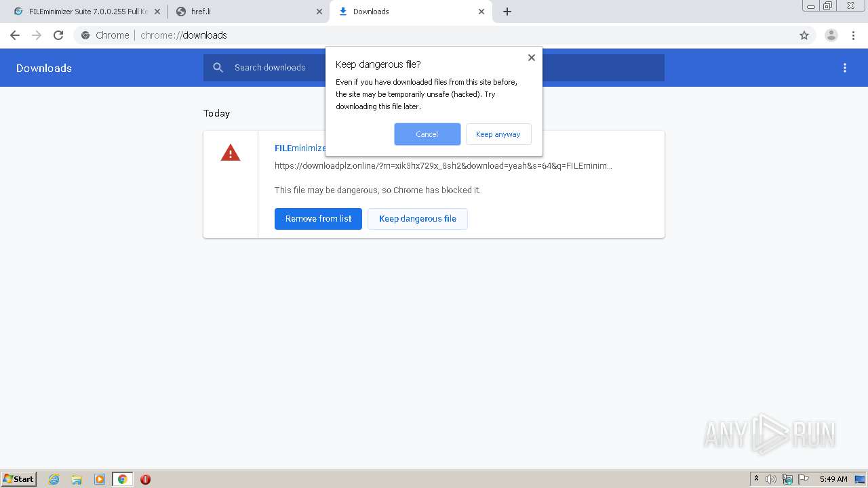The width and height of the screenshot is (868, 488).
Task: Click the chrome://downloads address bar
Action: (x=434, y=35)
